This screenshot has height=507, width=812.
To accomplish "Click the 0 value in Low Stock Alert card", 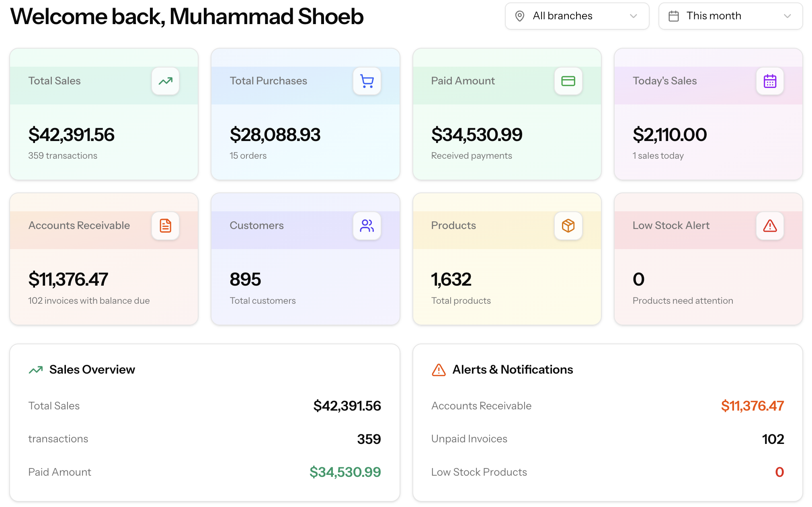I will [638, 279].
